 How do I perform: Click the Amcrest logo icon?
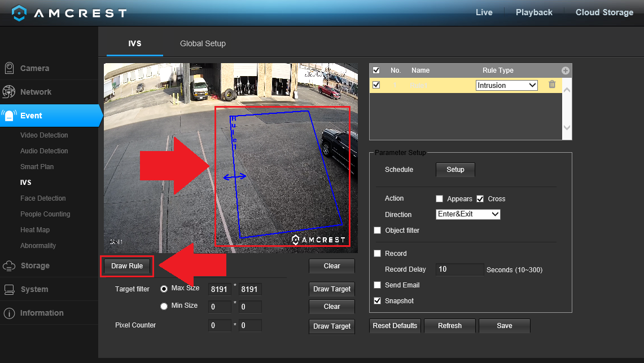[x=19, y=13]
